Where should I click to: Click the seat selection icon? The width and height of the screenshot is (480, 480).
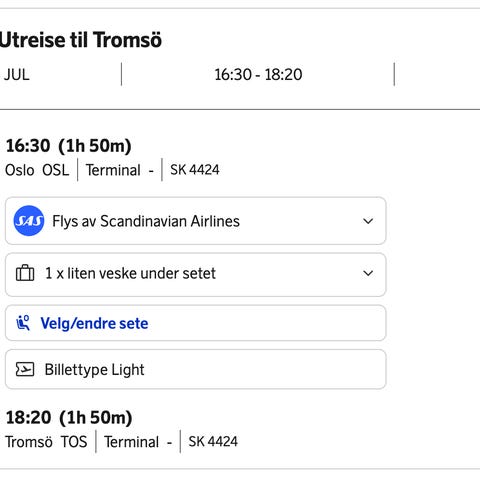pos(23,323)
